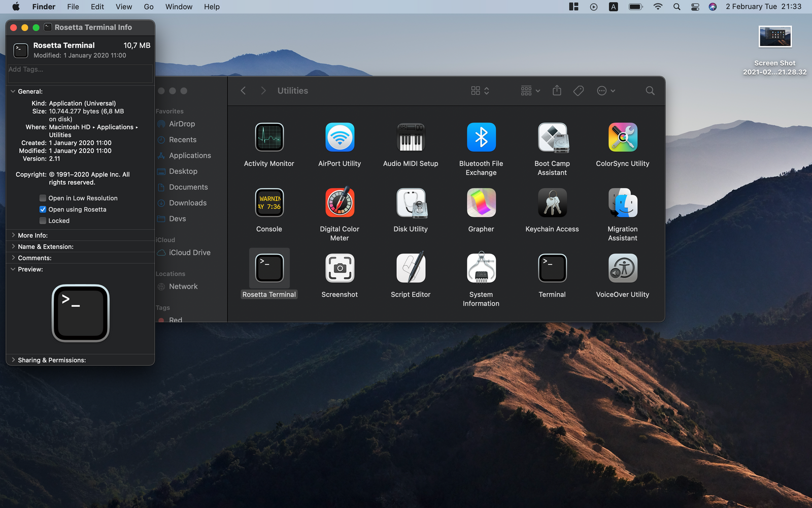Image resolution: width=812 pixels, height=508 pixels.
Task: Open the Help menu
Action: (212, 7)
